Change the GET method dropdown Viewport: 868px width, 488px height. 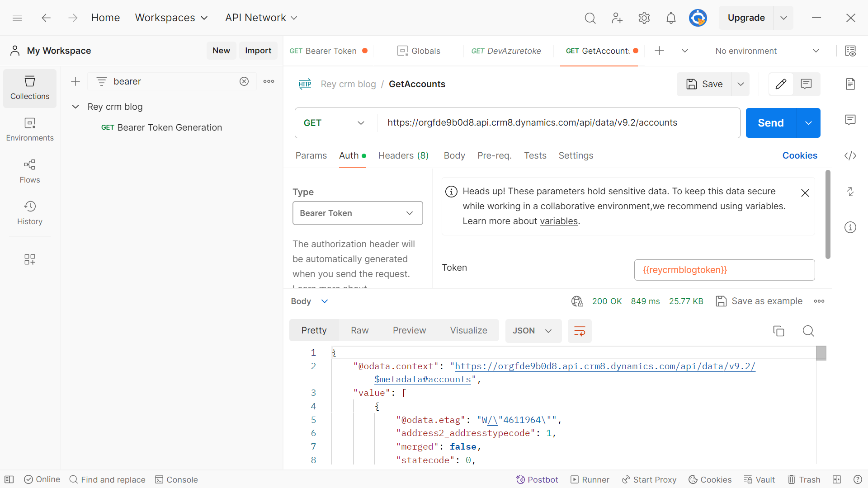[x=334, y=123]
